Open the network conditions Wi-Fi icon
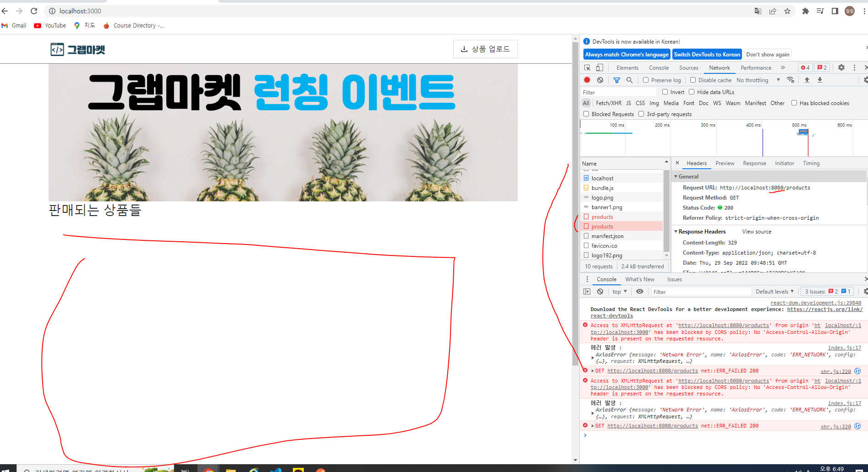 (x=791, y=80)
